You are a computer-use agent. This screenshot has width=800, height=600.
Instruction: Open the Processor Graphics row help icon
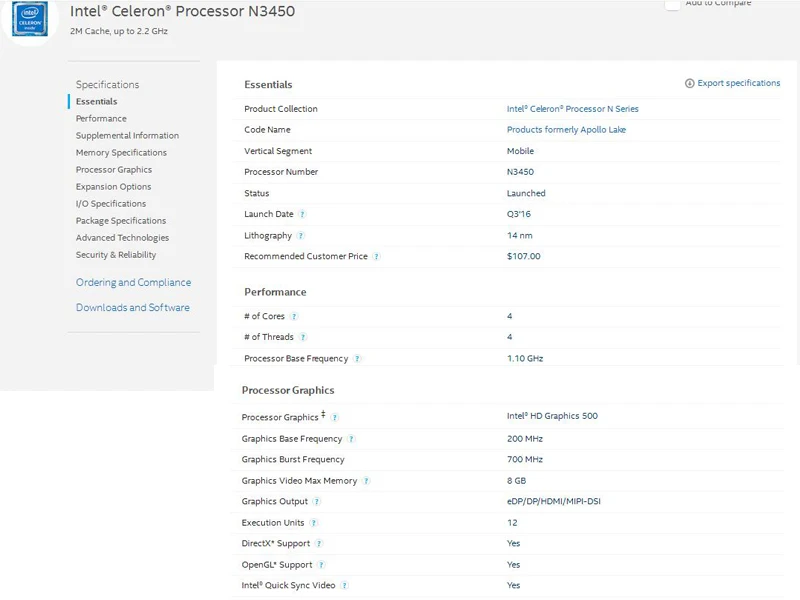[x=334, y=417]
